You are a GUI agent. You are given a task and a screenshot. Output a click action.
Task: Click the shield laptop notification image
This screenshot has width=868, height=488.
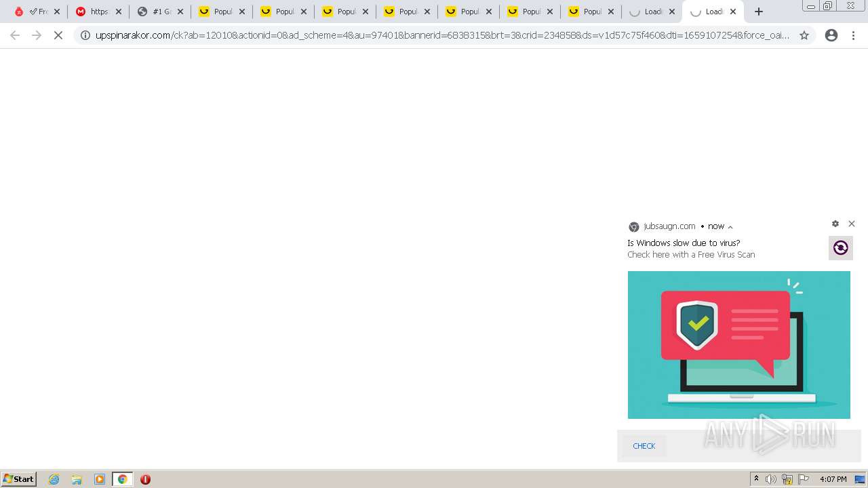(739, 345)
